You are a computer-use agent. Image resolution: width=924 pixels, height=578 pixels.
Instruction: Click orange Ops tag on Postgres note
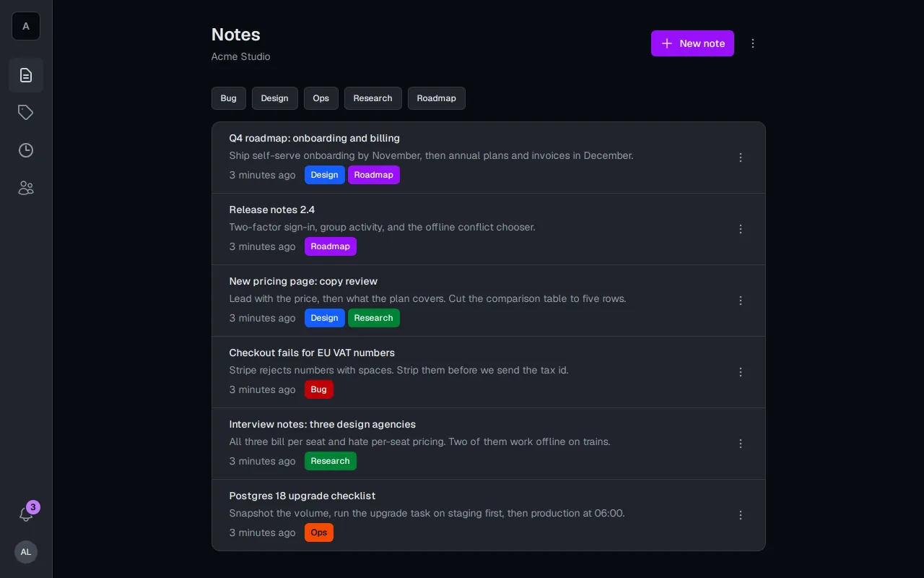pos(319,532)
